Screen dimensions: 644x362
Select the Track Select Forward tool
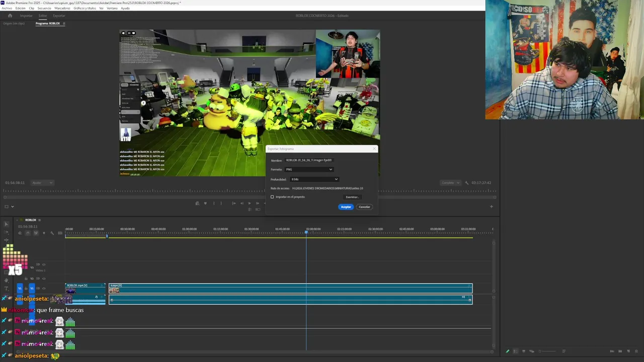point(6,232)
